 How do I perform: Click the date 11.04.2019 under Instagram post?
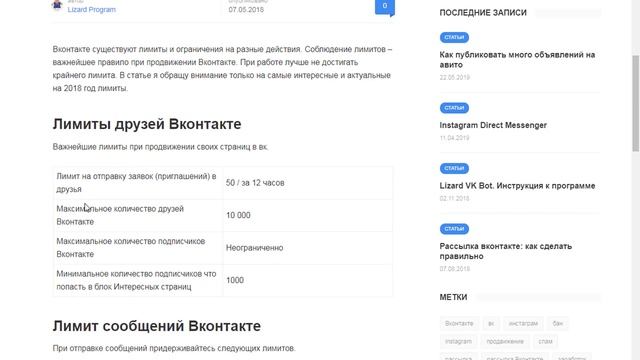coord(454,138)
